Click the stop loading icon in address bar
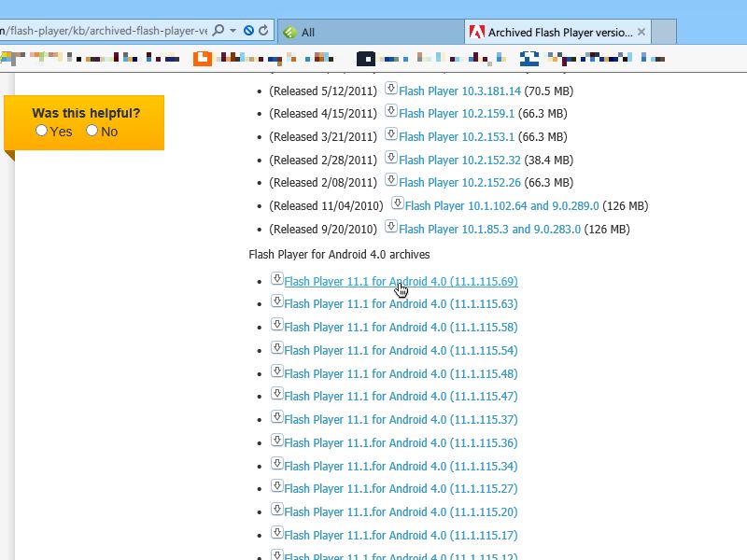 tap(248, 31)
